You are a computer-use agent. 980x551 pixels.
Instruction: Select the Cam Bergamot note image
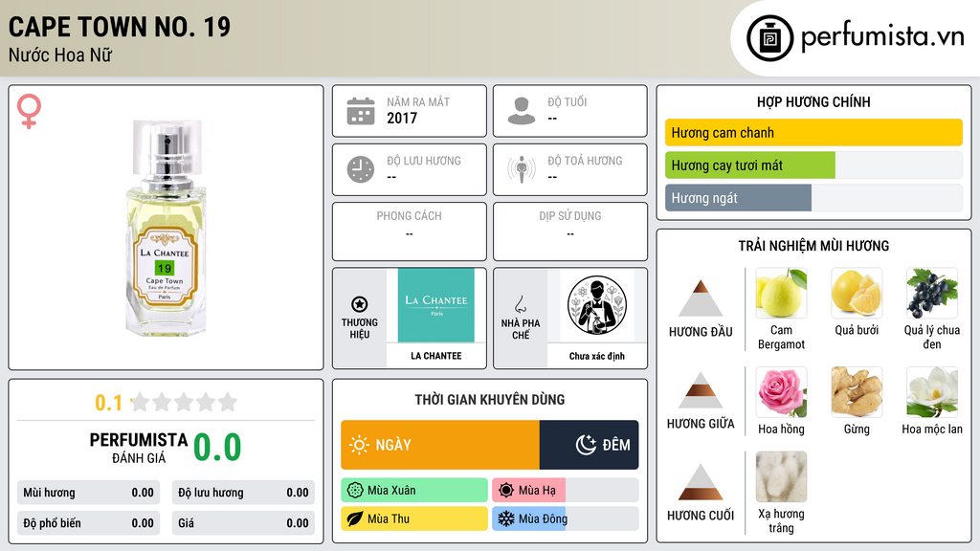coord(781,293)
